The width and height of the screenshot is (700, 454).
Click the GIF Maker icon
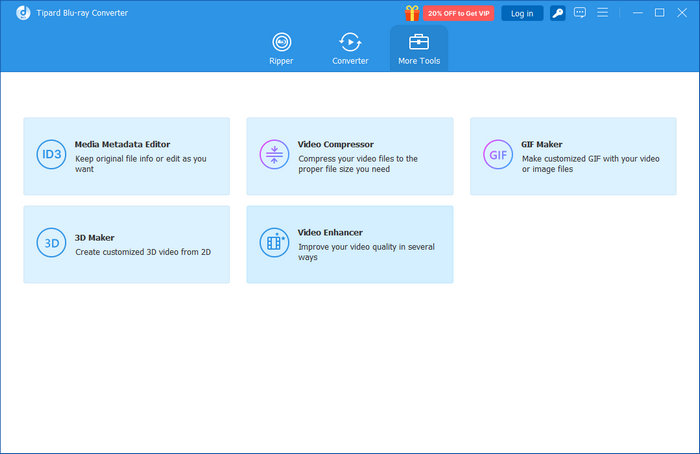pos(497,155)
